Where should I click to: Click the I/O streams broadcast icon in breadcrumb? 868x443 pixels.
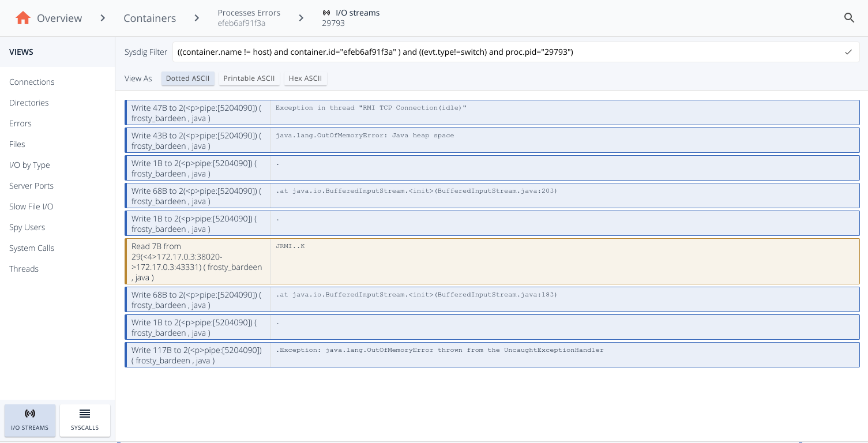point(326,13)
